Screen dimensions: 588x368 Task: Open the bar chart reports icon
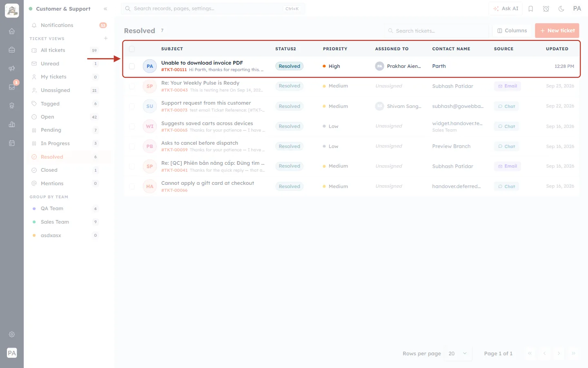click(x=12, y=124)
